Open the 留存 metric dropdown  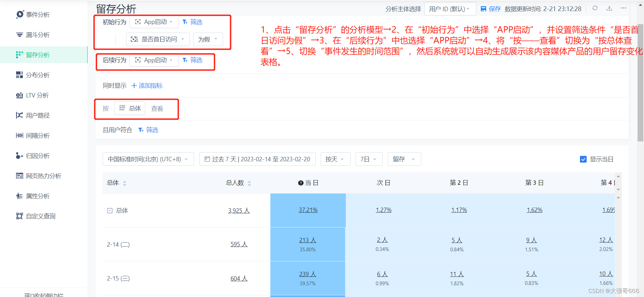point(404,159)
